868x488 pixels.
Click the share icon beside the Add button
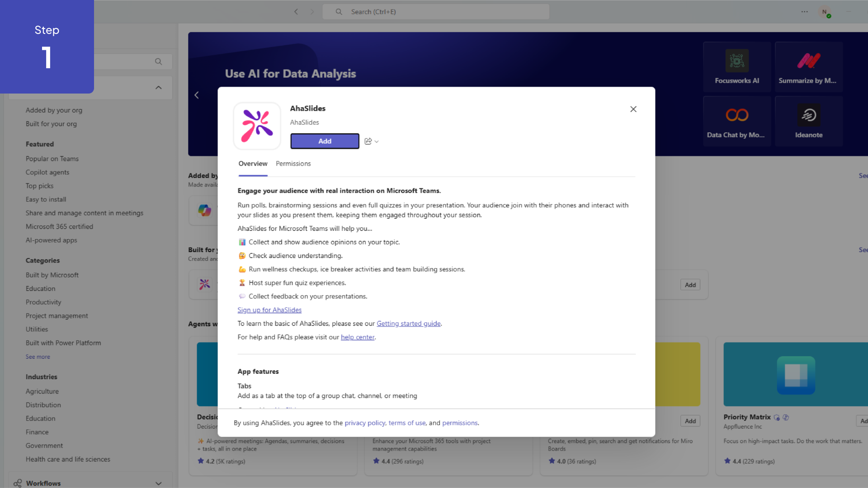click(367, 141)
